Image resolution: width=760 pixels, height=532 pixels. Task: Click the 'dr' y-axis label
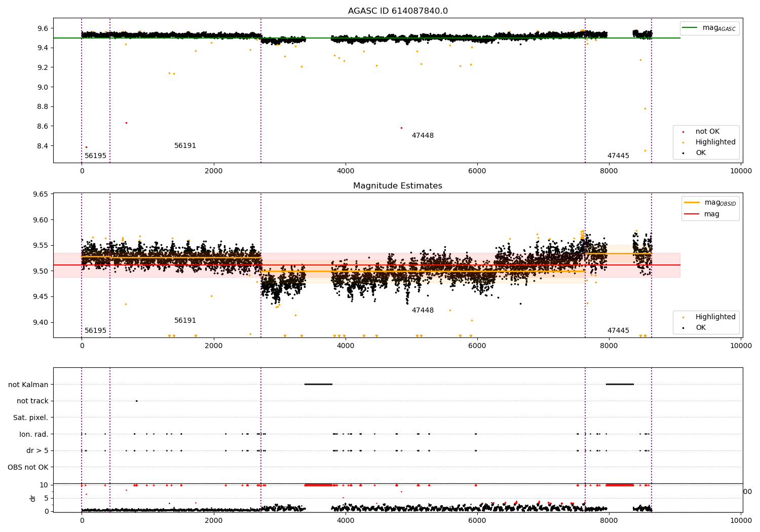tap(33, 498)
